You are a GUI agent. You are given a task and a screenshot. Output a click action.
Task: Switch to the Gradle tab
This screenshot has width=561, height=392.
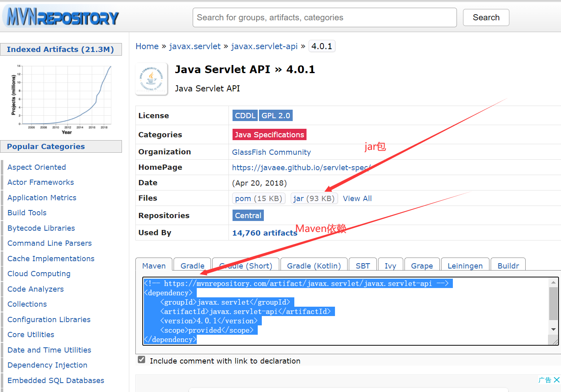point(192,266)
